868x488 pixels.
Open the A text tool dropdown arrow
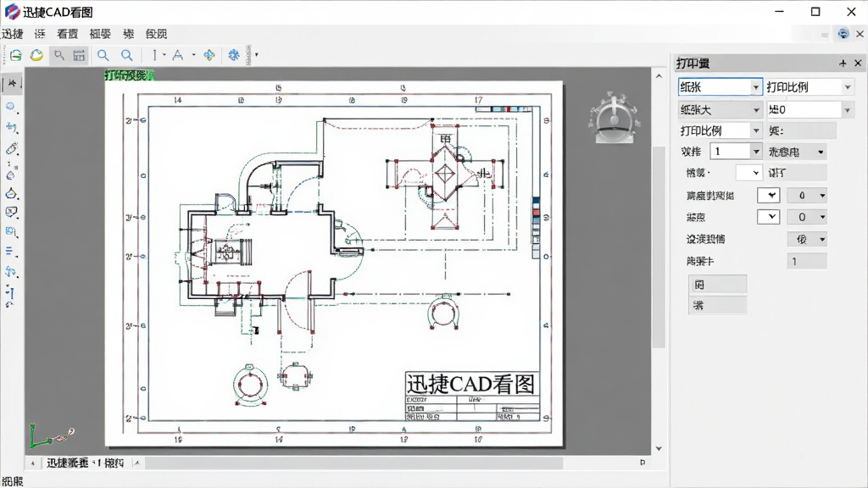[x=193, y=55]
